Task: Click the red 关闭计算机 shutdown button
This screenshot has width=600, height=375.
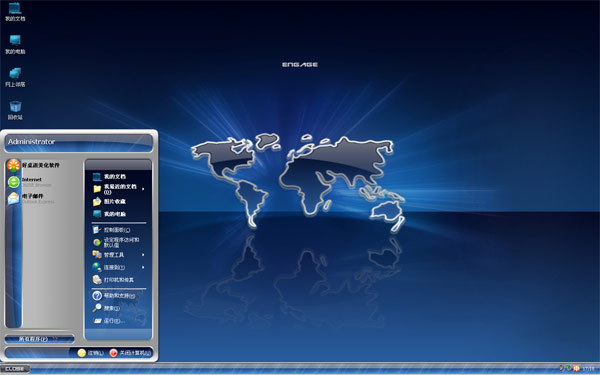Action: point(130,353)
